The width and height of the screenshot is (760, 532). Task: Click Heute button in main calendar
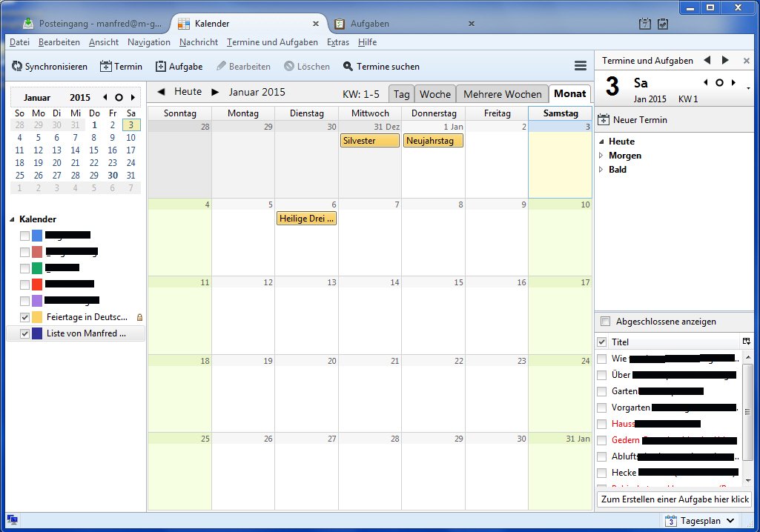[x=188, y=92]
